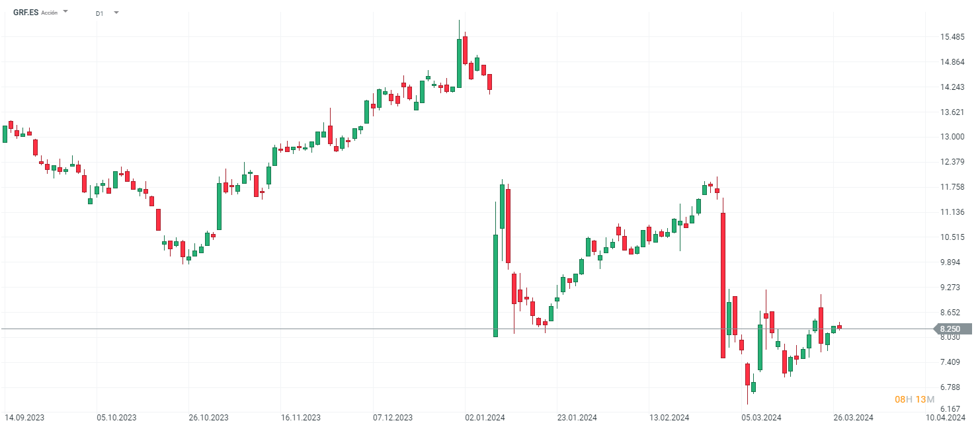The width and height of the screenshot is (980, 429).
Task: Pick the 10.04.2024 date on the axis
Action: tap(945, 418)
